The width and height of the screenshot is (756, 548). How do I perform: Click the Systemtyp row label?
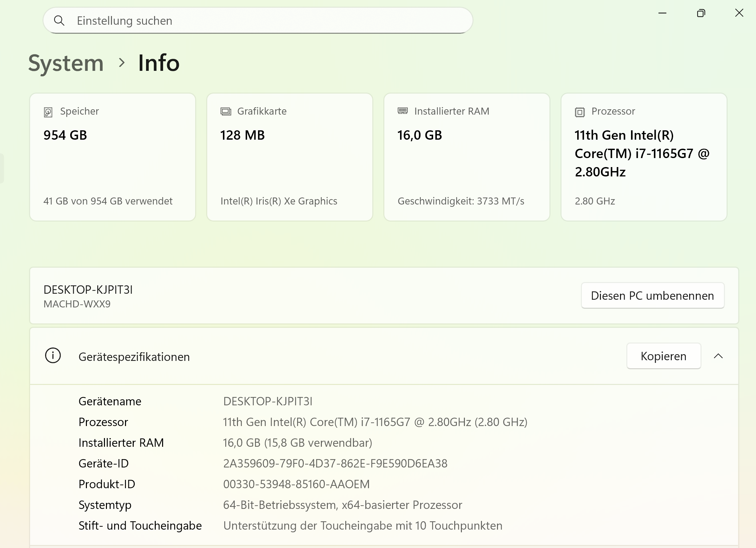point(105,505)
